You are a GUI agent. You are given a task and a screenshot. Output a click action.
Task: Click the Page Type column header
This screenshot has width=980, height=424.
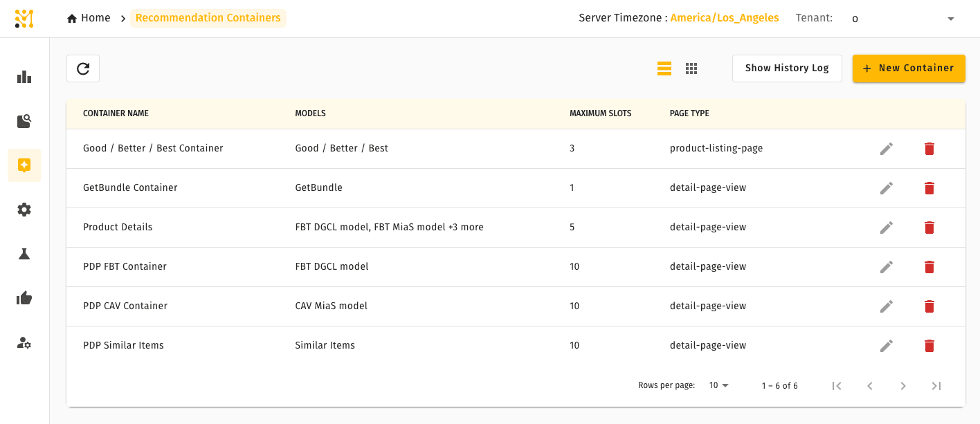[689, 113]
